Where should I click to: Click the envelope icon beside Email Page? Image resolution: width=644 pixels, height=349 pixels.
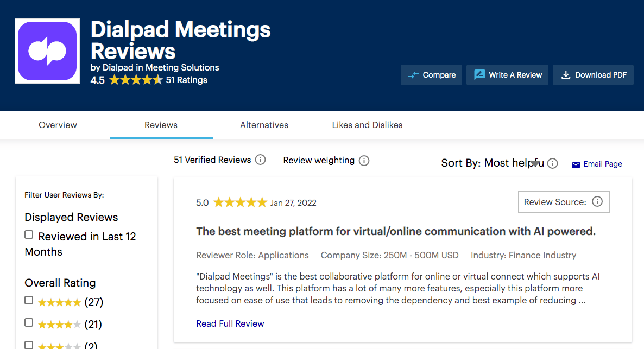(x=576, y=164)
